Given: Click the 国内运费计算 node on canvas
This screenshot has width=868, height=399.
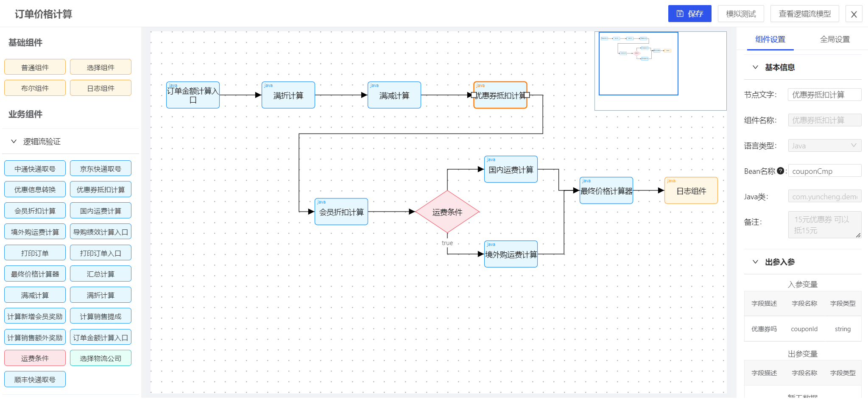Looking at the screenshot, I should coord(511,170).
